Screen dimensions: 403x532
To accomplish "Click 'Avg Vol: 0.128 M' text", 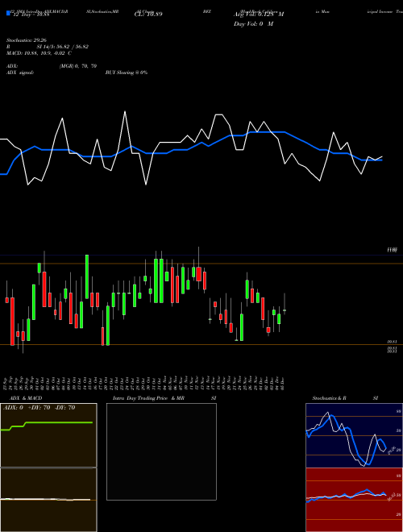I will 259,15.
